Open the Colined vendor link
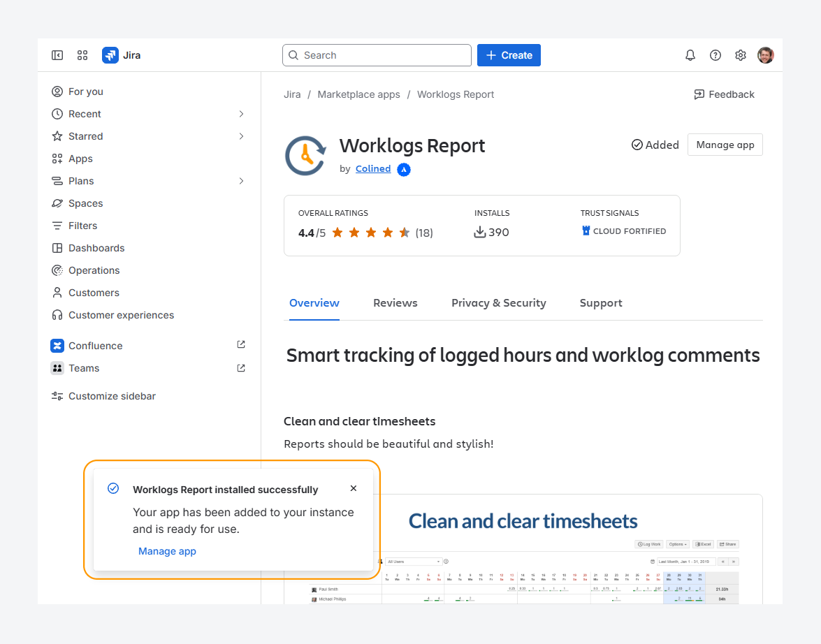 pos(373,168)
